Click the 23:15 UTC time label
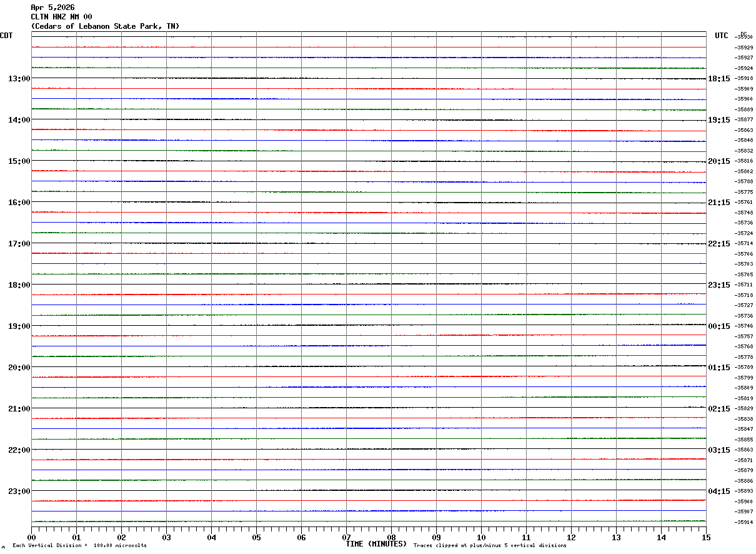This screenshot has height=554, width=756. [x=719, y=285]
